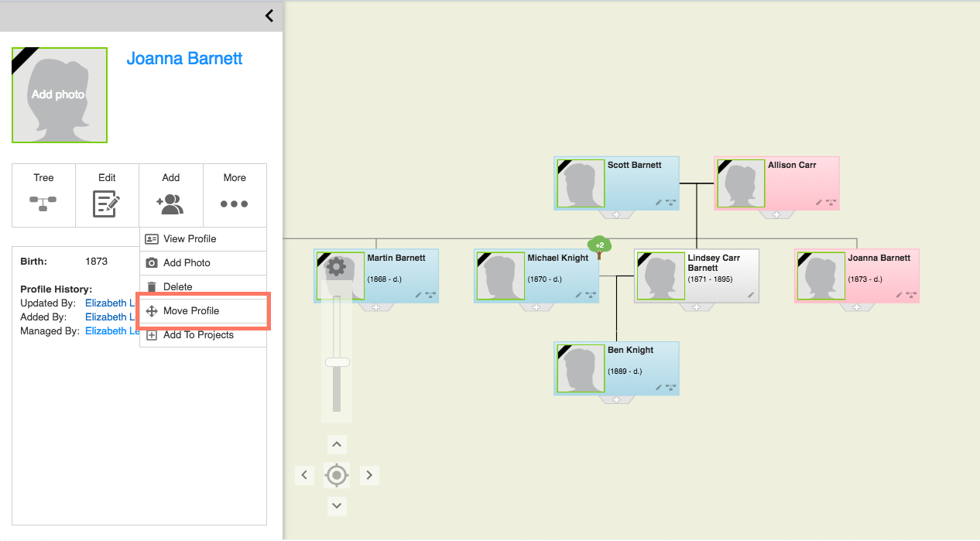The image size is (980, 541).
Task: Open the More options menu
Action: coord(234,204)
